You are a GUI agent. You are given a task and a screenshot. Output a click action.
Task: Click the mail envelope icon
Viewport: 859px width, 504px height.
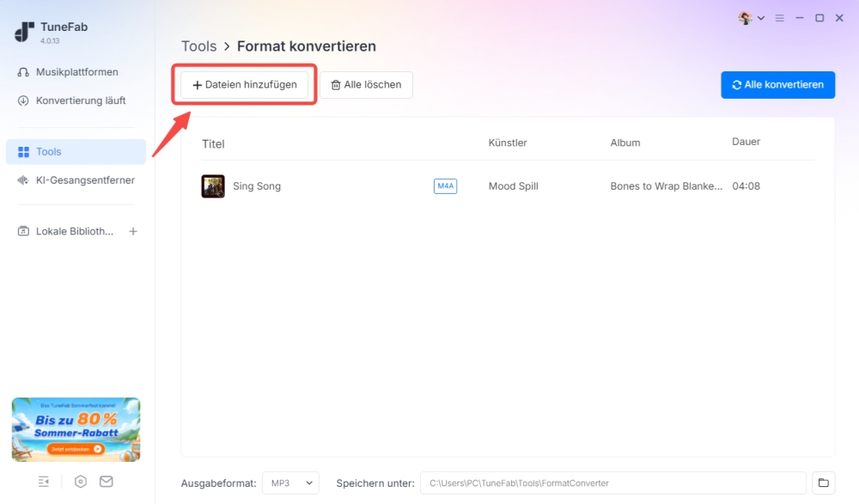tap(107, 482)
